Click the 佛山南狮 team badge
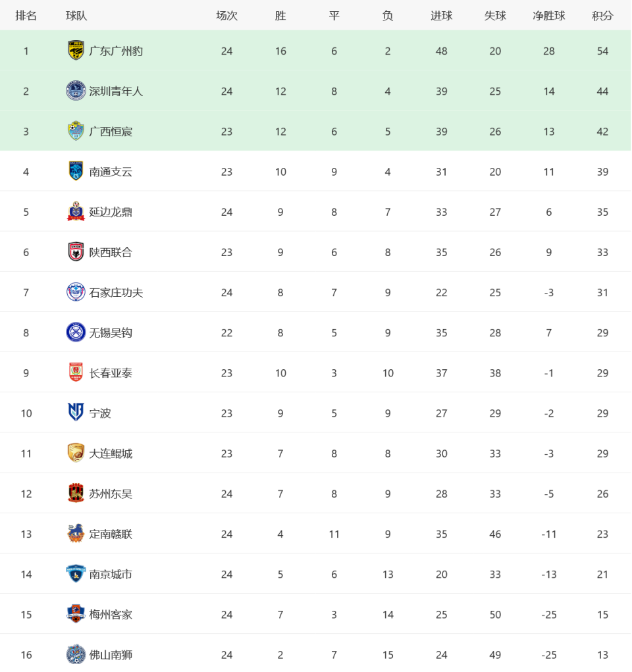The height and width of the screenshot is (672, 632). click(76, 654)
